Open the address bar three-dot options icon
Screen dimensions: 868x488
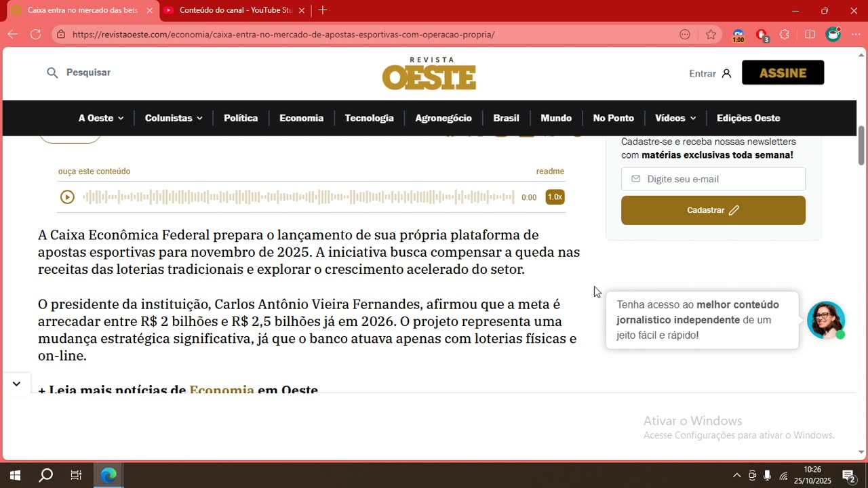(x=685, y=35)
